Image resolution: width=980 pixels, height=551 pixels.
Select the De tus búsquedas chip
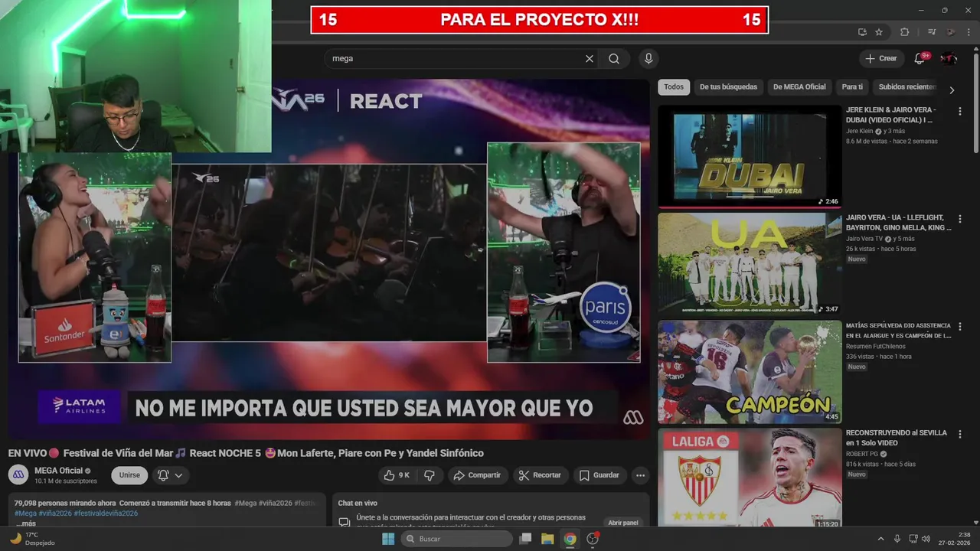728,87
